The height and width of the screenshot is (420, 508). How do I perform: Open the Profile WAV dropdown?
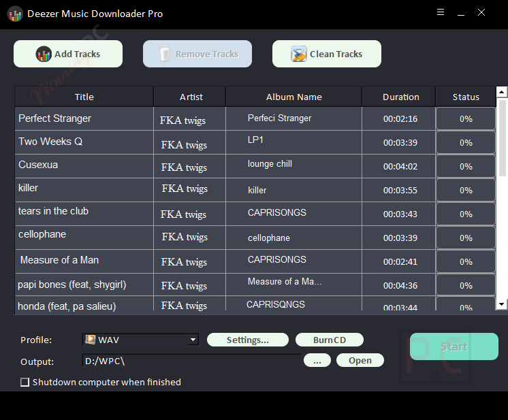tap(193, 340)
